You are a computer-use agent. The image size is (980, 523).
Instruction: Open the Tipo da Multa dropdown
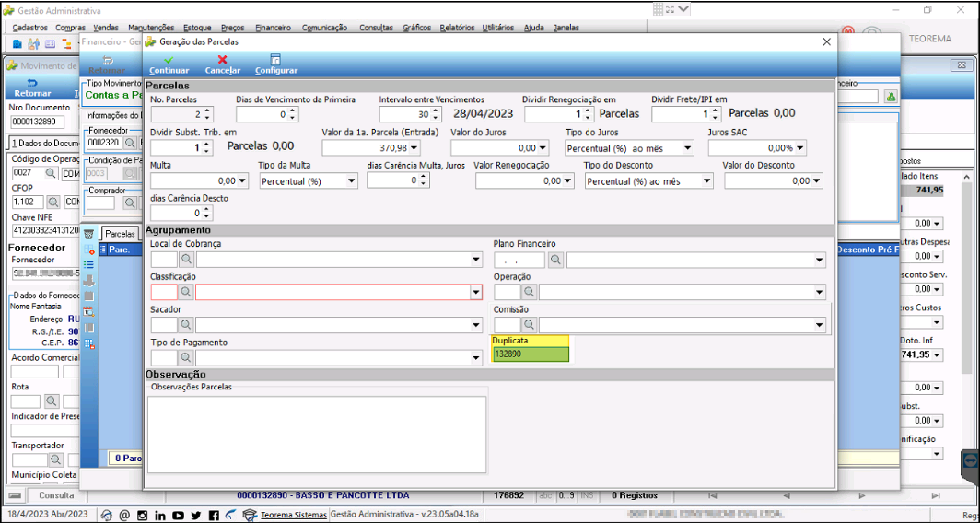pyautogui.click(x=351, y=181)
